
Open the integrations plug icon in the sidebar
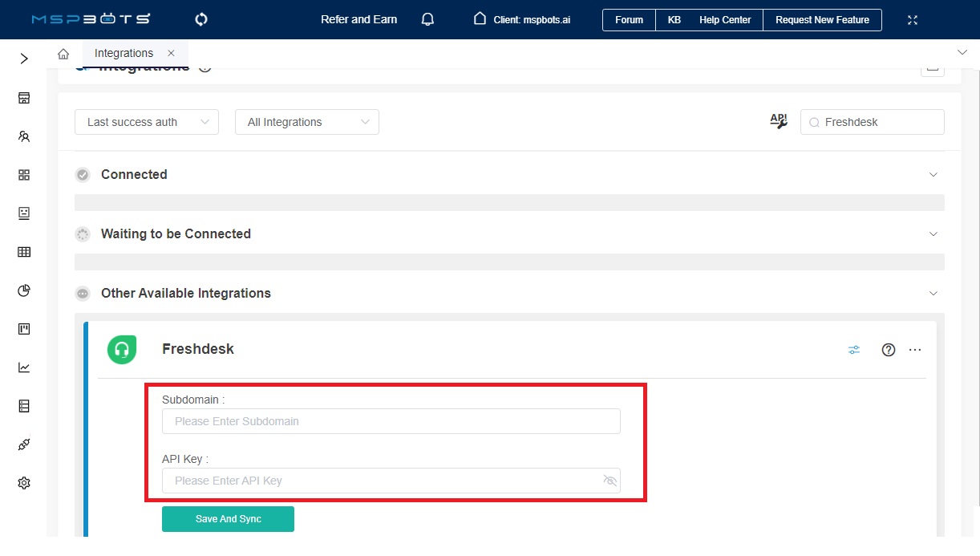23,444
